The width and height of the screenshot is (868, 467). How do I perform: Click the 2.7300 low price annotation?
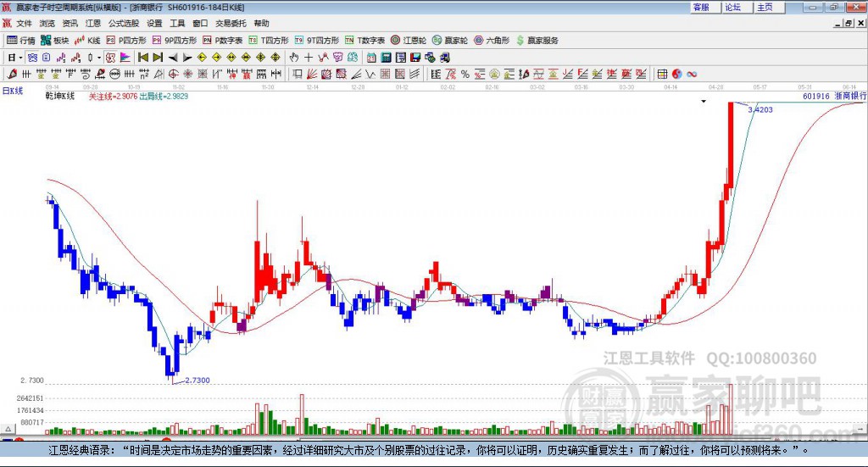coord(197,381)
